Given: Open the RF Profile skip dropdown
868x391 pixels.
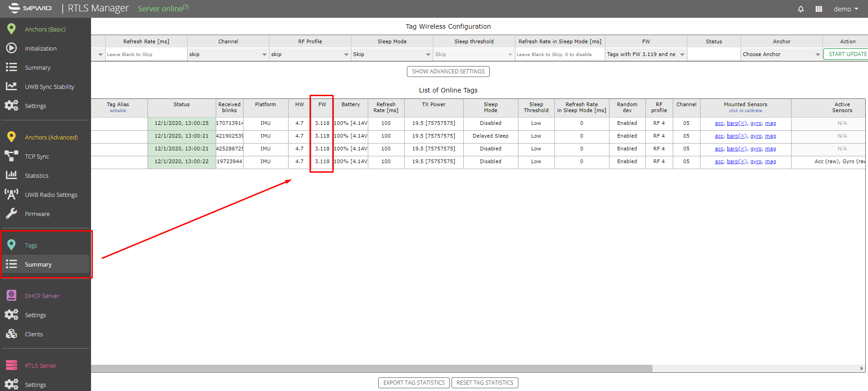Looking at the screenshot, I should (x=310, y=54).
